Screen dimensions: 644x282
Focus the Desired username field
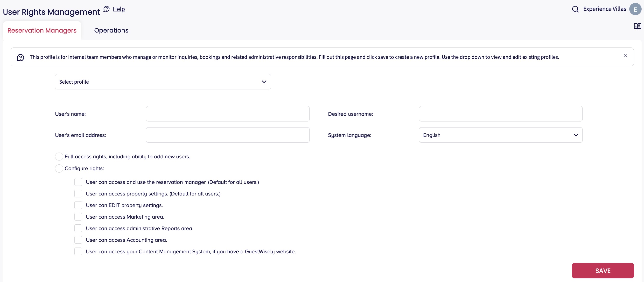pyautogui.click(x=501, y=114)
